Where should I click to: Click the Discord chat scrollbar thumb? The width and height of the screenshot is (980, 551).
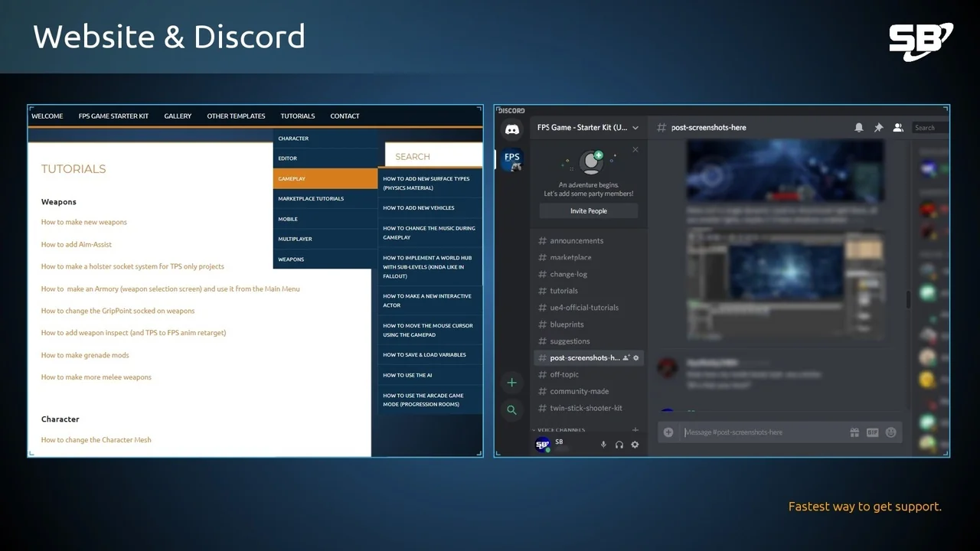[x=909, y=298]
